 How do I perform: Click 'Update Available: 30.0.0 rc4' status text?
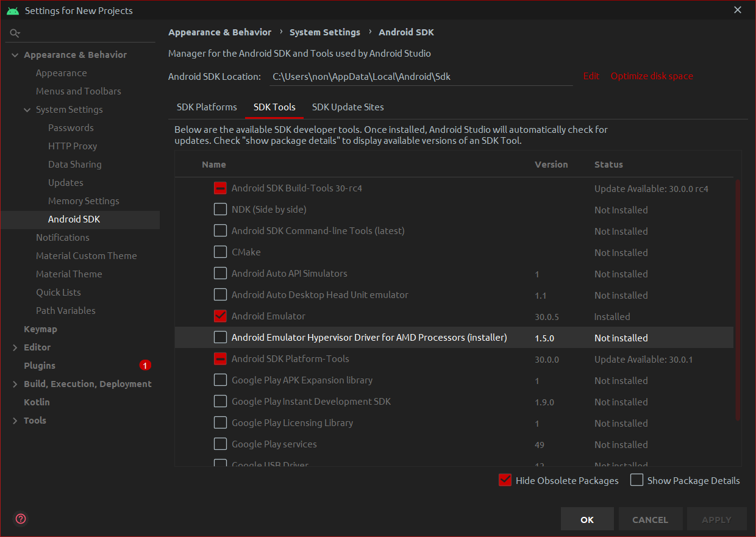pos(651,189)
